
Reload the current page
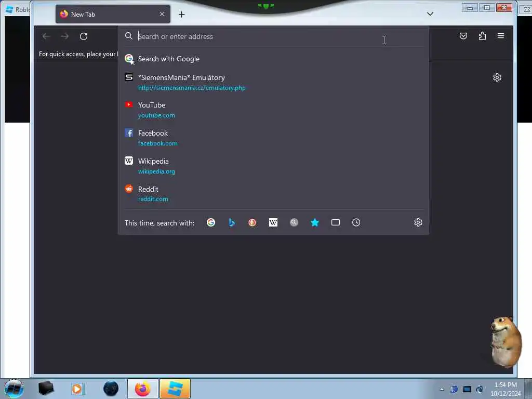pos(84,36)
